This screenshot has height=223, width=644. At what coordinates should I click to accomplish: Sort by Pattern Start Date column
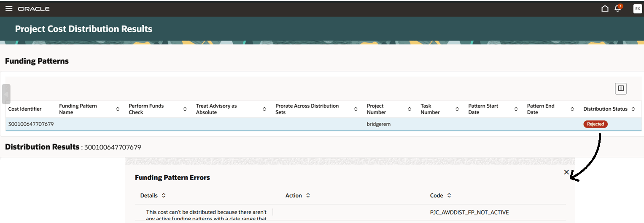pos(516,109)
